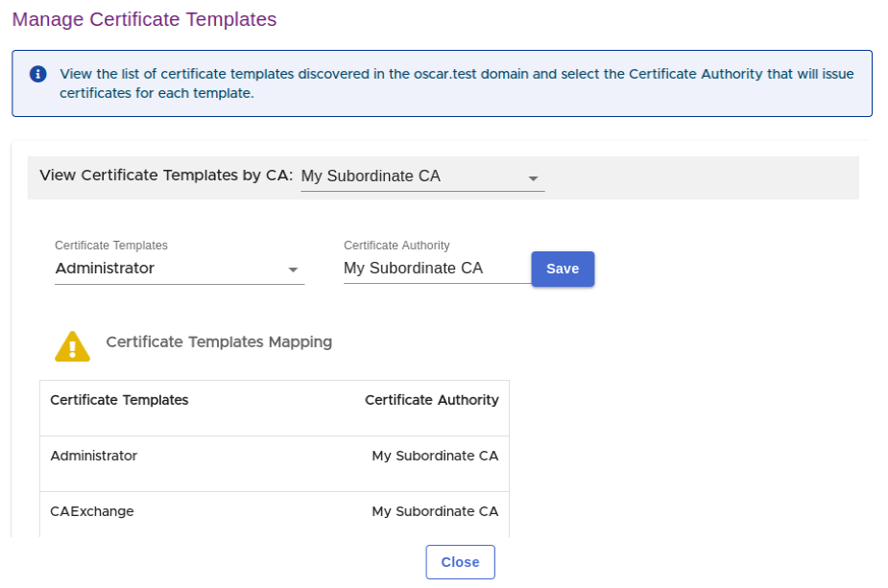
Task: Click My Subordinate CA in the Administrator row
Action: 435,456
